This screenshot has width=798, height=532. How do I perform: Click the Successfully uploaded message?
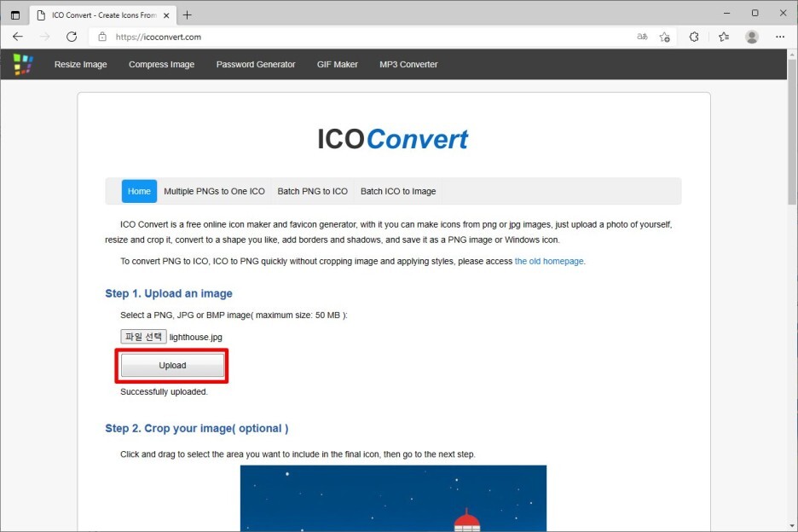click(164, 391)
